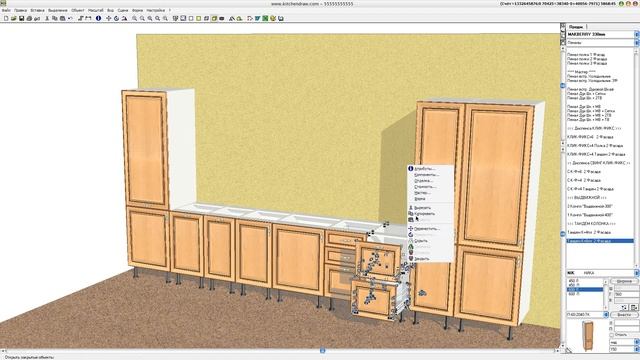This screenshot has width=640, height=360.
Task: Activate the rotate tool in the toolbar
Action: coord(116,18)
